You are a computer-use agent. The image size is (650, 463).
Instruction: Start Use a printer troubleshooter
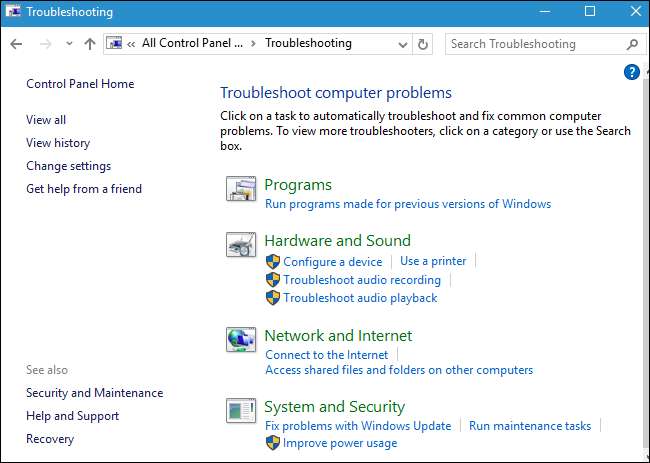click(x=433, y=261)
